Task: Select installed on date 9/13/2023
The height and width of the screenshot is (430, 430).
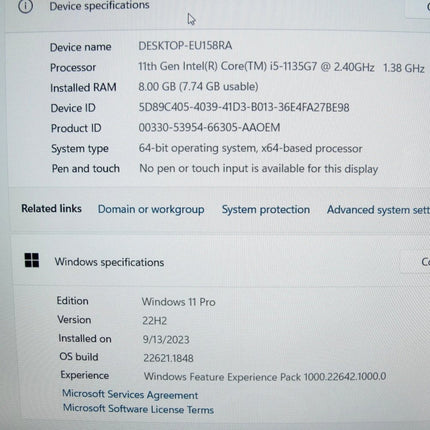Action: coord(166,340)
